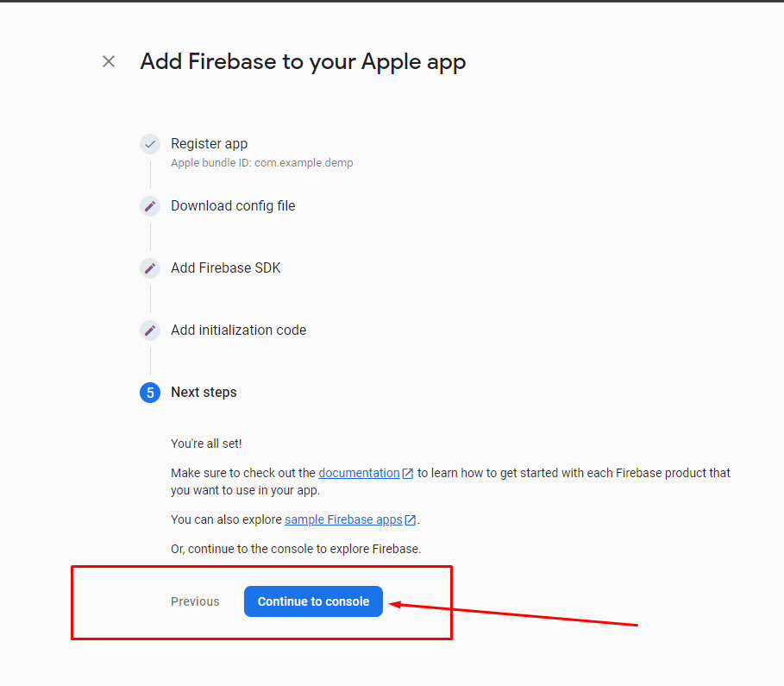Select the Next steps step title

point(204,393)
